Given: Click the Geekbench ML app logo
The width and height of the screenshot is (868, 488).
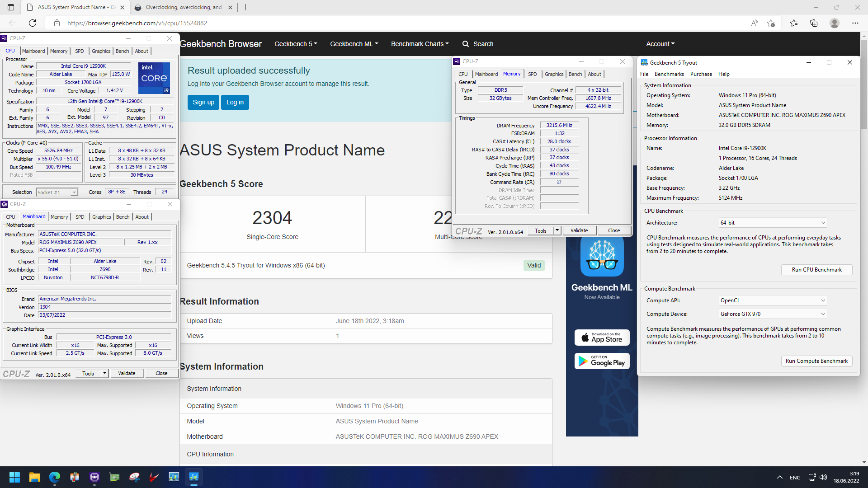Looking at the screenshot, I should pyautogui.click(x=602, y=255).
